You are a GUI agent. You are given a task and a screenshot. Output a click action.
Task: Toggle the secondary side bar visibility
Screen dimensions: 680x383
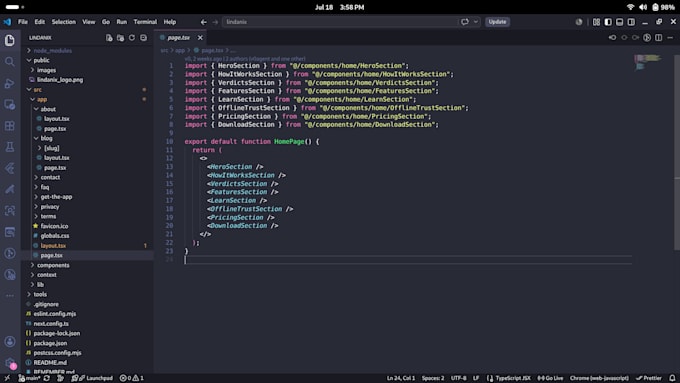click(631, 22)
